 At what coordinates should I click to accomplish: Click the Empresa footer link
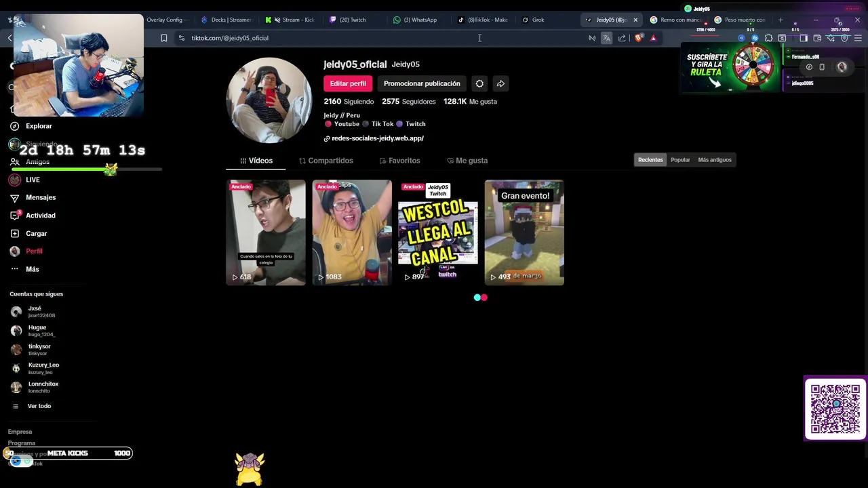pos(20,432)
